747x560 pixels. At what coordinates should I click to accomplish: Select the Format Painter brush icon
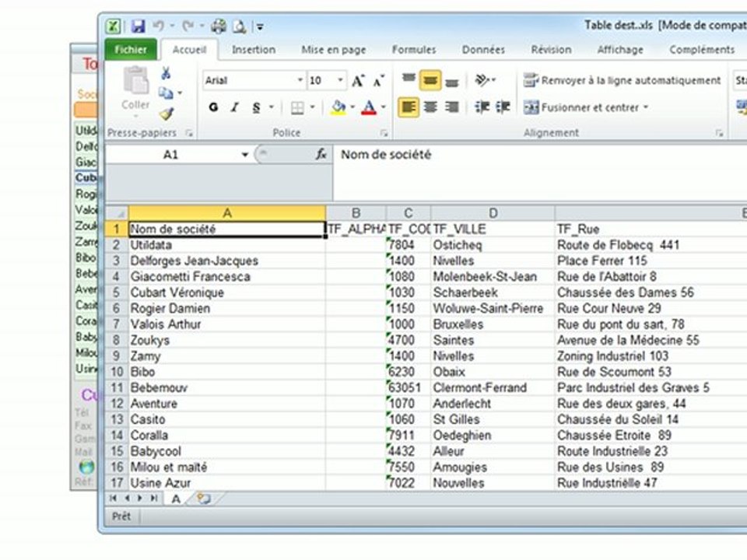pos(167,114)
